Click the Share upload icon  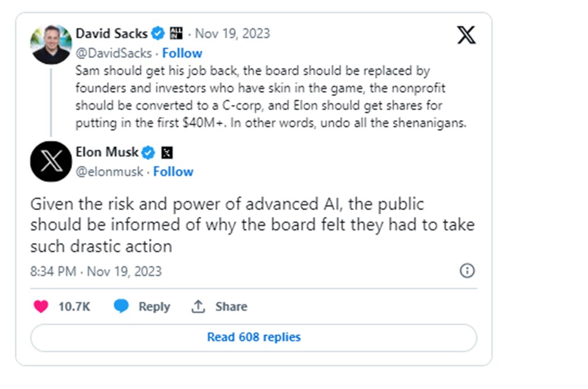[199, 306]
